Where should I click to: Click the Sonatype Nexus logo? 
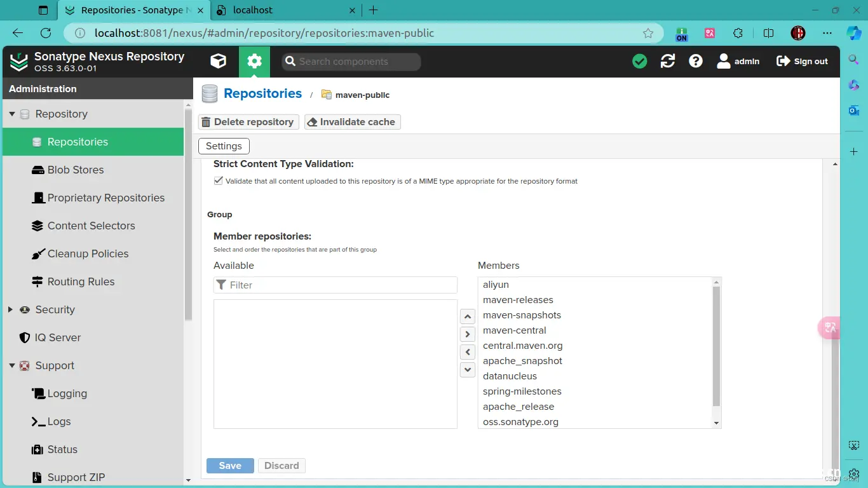pyautogui.click(x=19, y=61)
